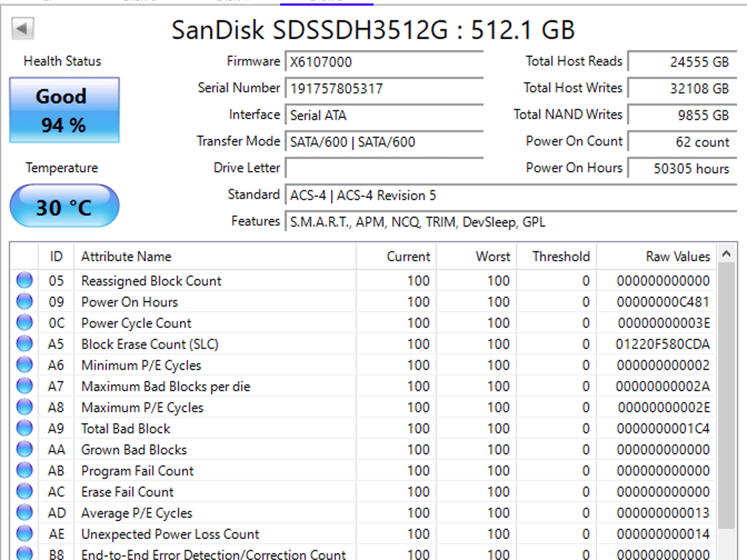Viewport: 747px width, 560px height.
Task: Click status orb for Power On Hours row
Action: click(24, 302)
